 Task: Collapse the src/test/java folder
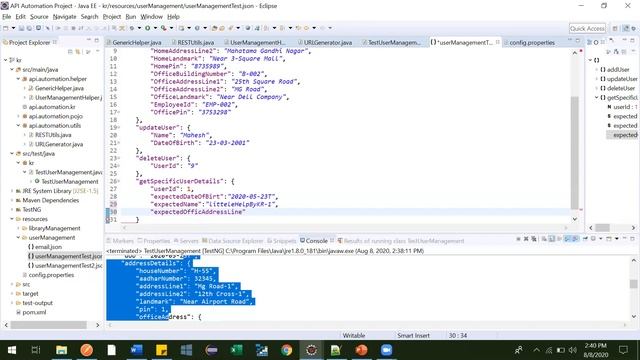(12, 153)
